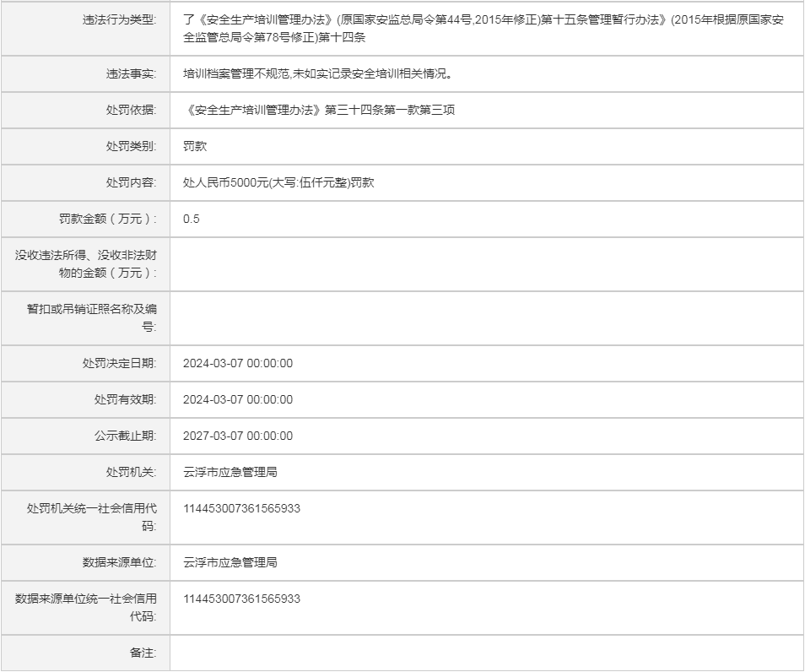Select the 处罚机关统一社会信用代码 number

tap(241, 508)
